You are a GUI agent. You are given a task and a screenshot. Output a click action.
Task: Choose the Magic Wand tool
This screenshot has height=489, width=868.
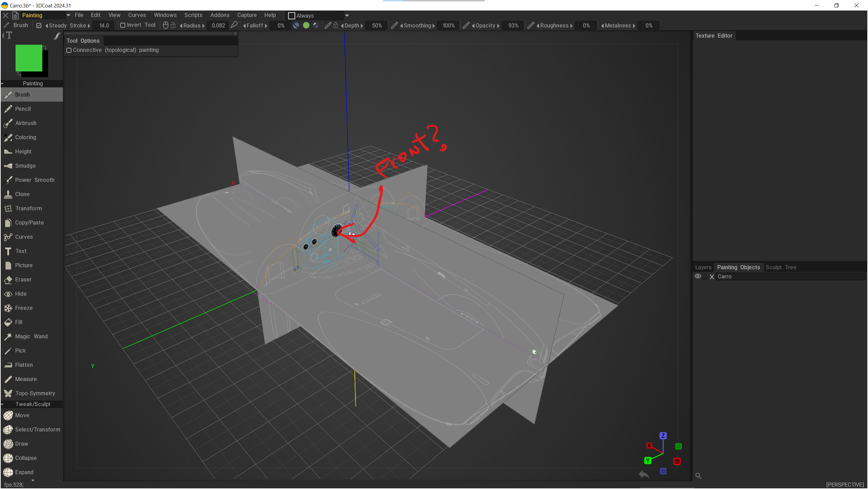click(x=31, y=336)
